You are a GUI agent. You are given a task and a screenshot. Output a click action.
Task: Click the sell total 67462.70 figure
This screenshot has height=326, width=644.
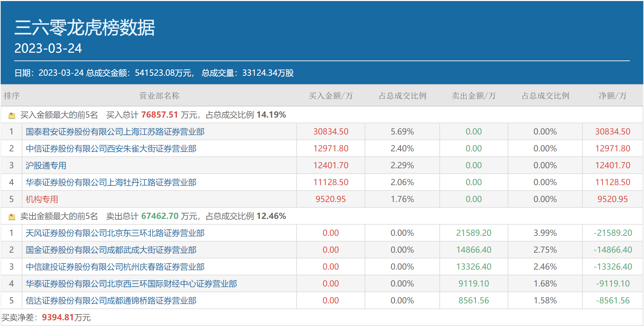[x=160, y=216]
